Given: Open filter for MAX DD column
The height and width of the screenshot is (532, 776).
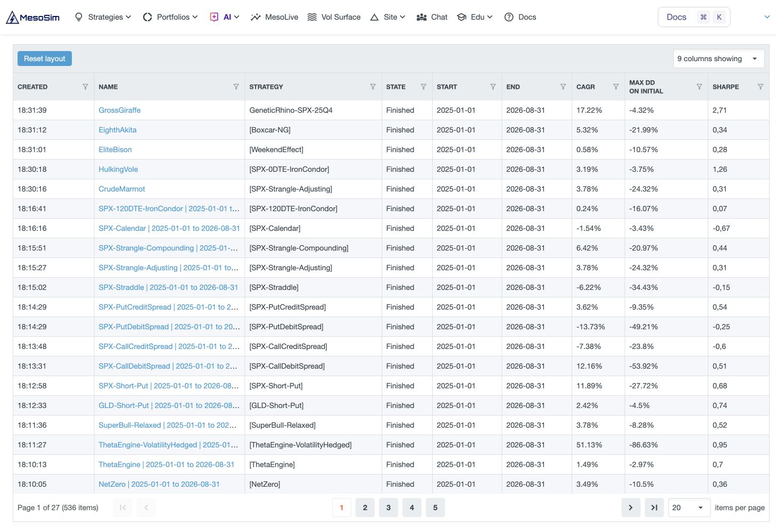Looking at the screenshot, I should tap(699, 87).
